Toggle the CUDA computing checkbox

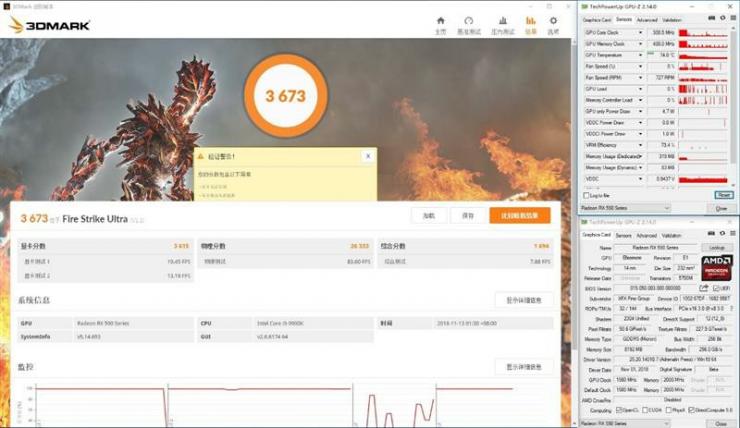click(x=645, y=410)
